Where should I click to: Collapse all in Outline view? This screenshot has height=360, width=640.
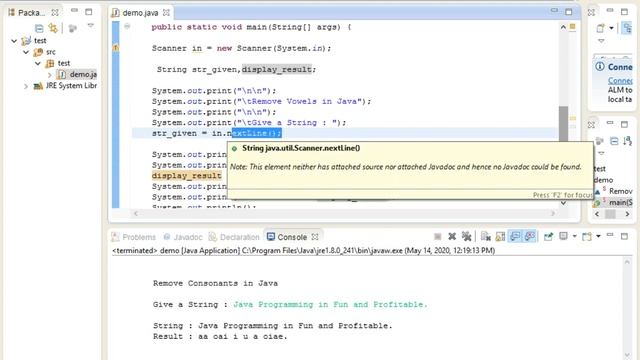coord(614,141)
